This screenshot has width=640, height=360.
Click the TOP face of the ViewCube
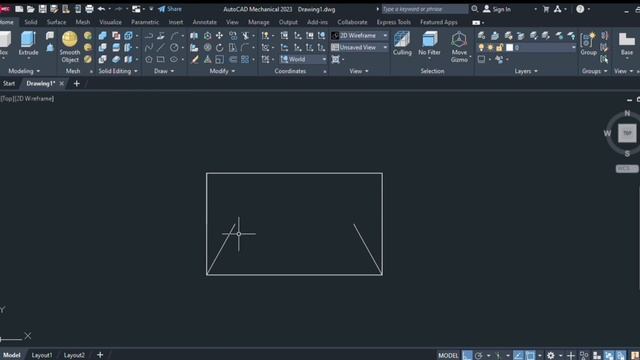point(627,133)
